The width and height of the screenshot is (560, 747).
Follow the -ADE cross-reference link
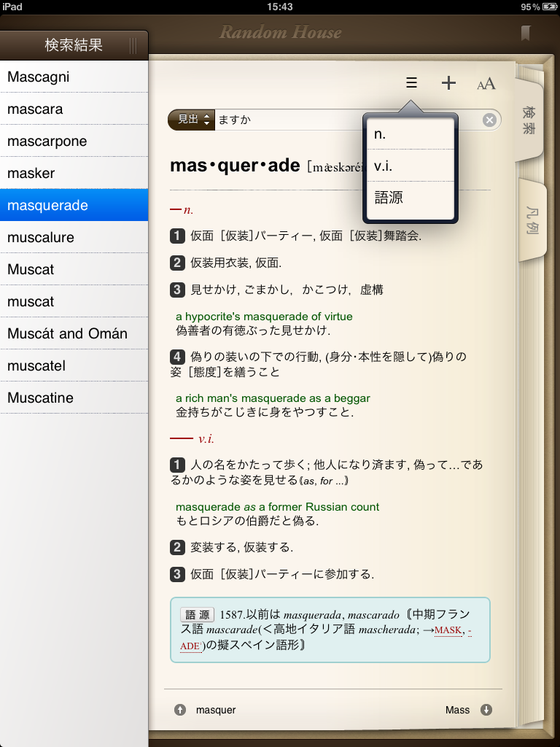pos(192,646)
